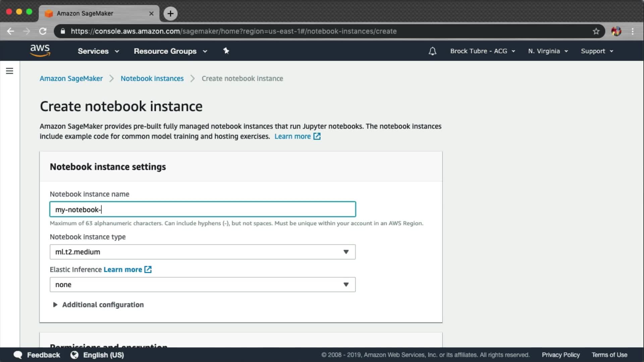
Task: Open the Resource Groups menu
Action: tap(170, 51)
